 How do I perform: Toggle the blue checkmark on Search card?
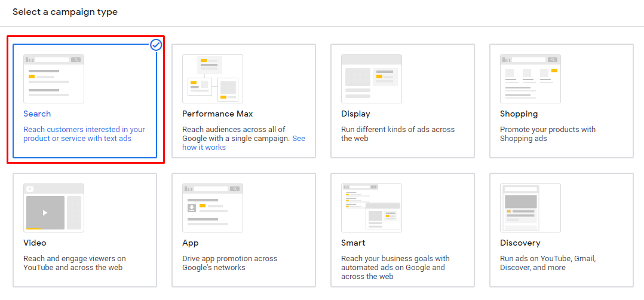(x=156, y=45)
